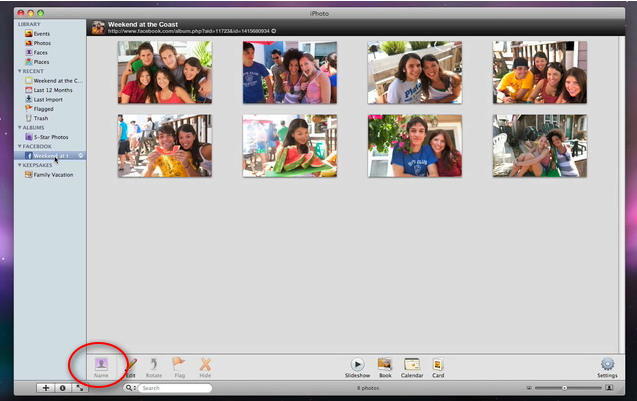The image size is (637, 401).
Task: Click the Weekend at the Coast album icon
Action: (98, 28)
